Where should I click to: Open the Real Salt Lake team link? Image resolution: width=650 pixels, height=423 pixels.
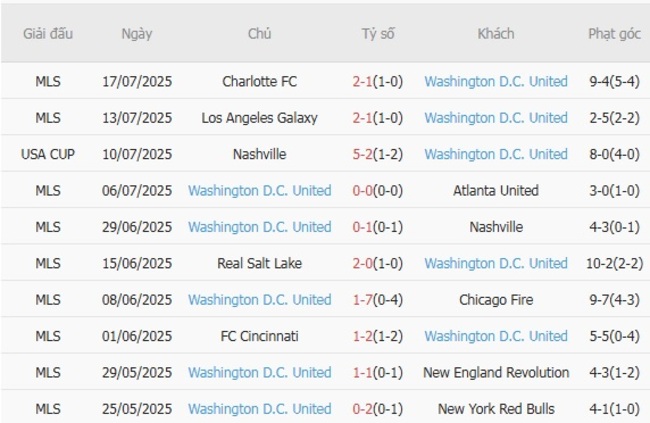click(x=259, y=263)
